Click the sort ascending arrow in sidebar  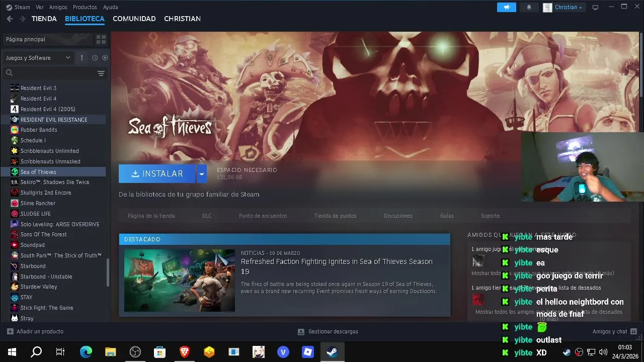82,58
